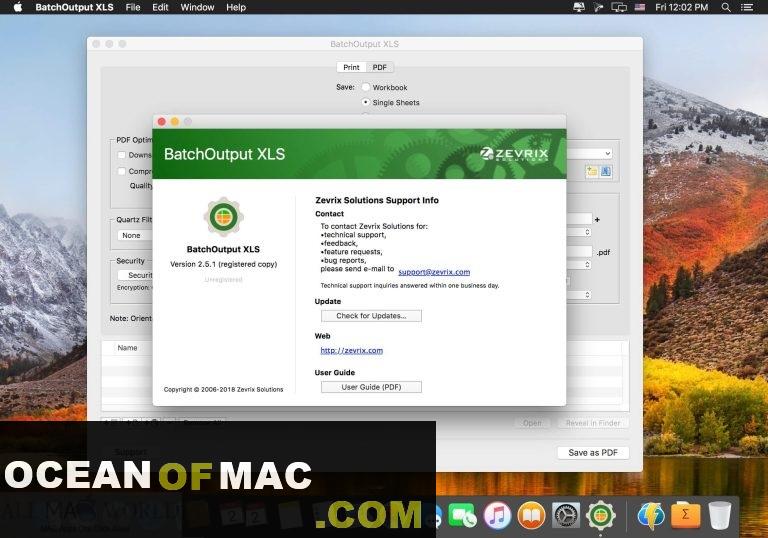Click the arrow-shaped status icon in menu bar
Image resolution: width=768 pixels, height=538 pixels.
tap(598, 7)
